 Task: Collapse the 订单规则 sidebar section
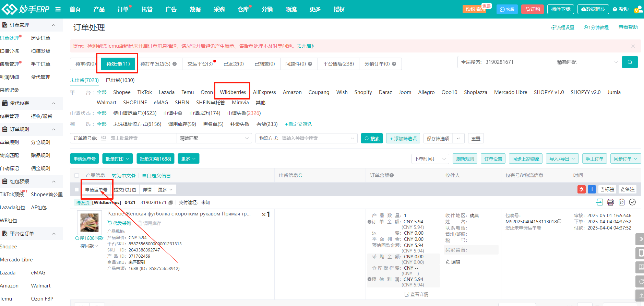pyautogui.click(x=54, y=129)
